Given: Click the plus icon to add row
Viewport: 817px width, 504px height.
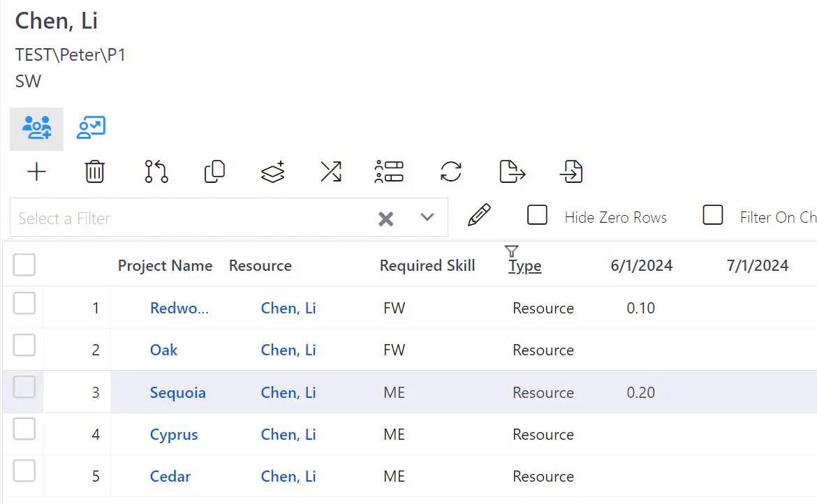Looking at the screenshot, I should 36,172.
